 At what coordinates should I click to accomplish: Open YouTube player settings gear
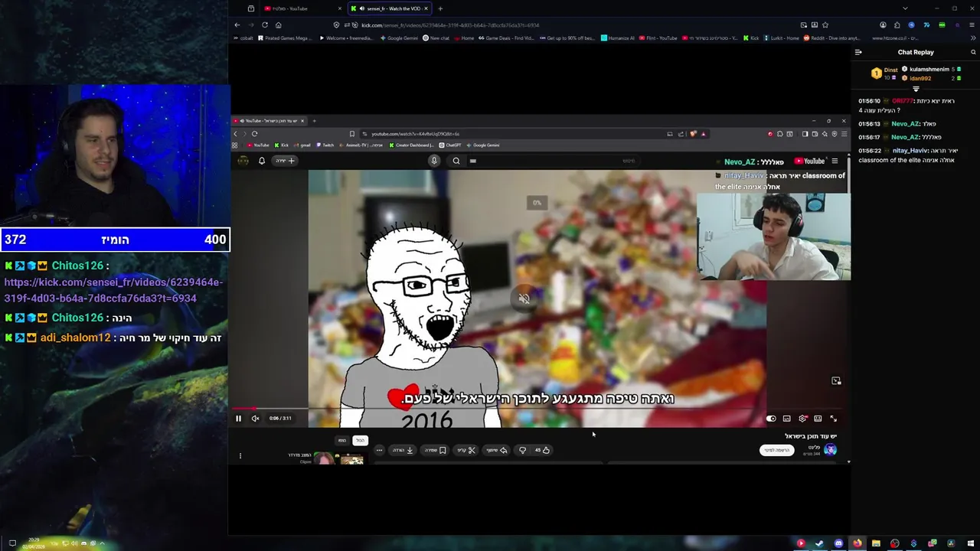802,419
